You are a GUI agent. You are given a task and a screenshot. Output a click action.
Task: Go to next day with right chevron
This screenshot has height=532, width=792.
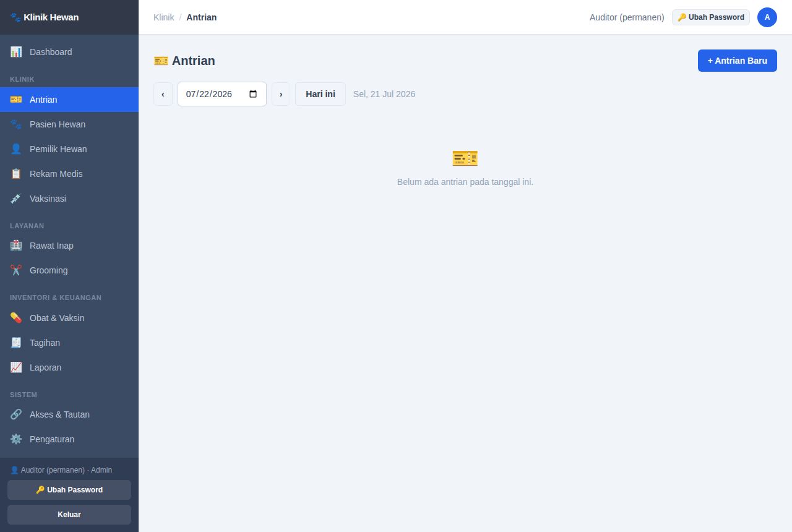pos(281,94)
